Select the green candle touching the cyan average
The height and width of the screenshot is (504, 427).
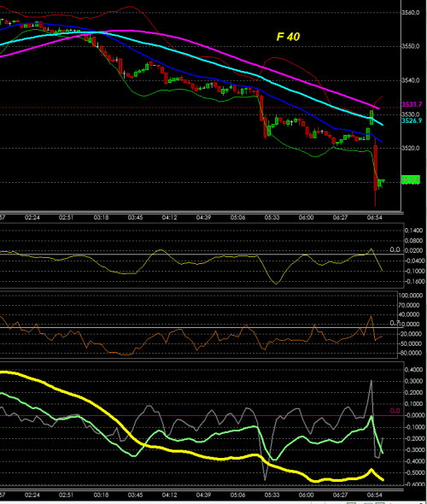[371, 117]
